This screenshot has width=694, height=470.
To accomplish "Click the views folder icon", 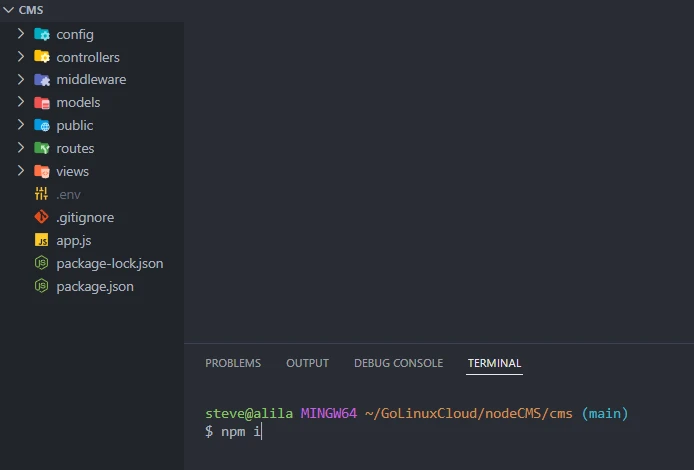I will (x=42, y=172).
